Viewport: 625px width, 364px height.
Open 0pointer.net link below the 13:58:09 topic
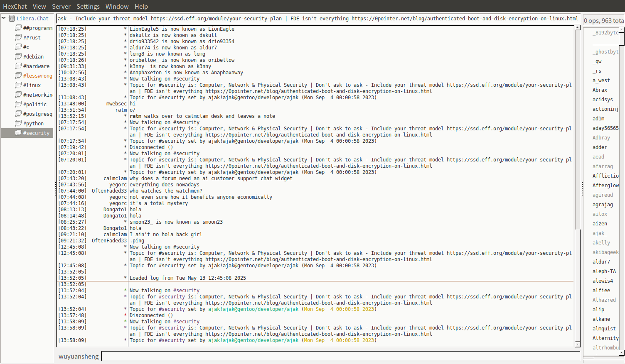319,334
